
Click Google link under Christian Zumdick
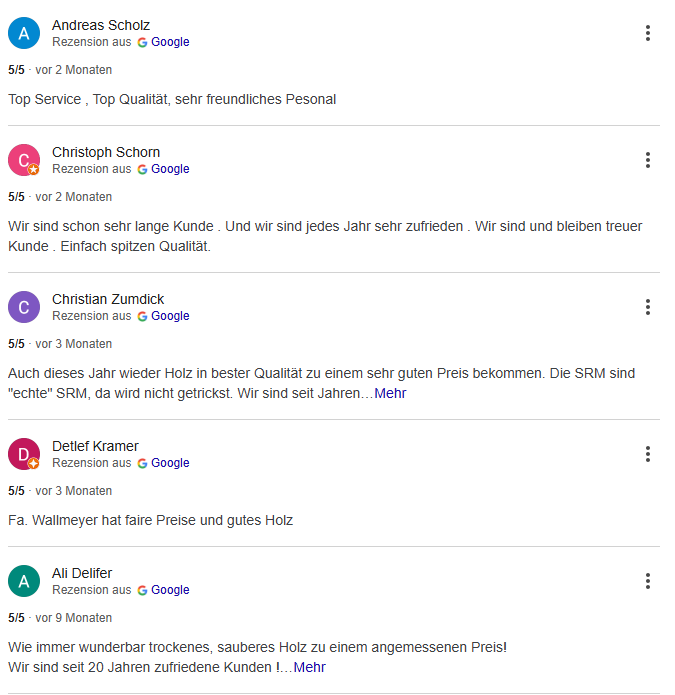(170, 316)
